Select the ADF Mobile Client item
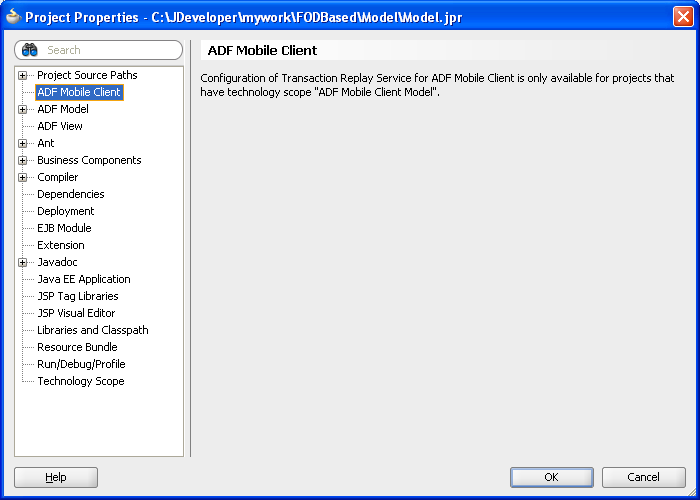The image size is (700, 500). click(79, 92)
